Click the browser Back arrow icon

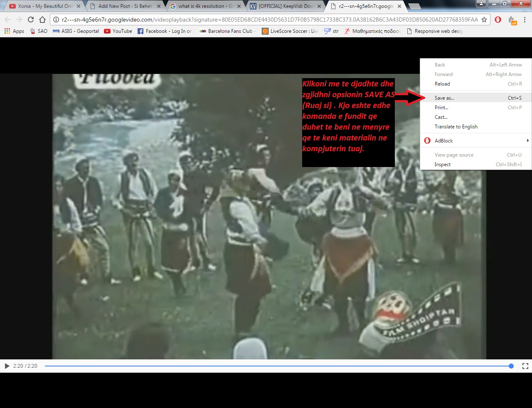[7, 20]
